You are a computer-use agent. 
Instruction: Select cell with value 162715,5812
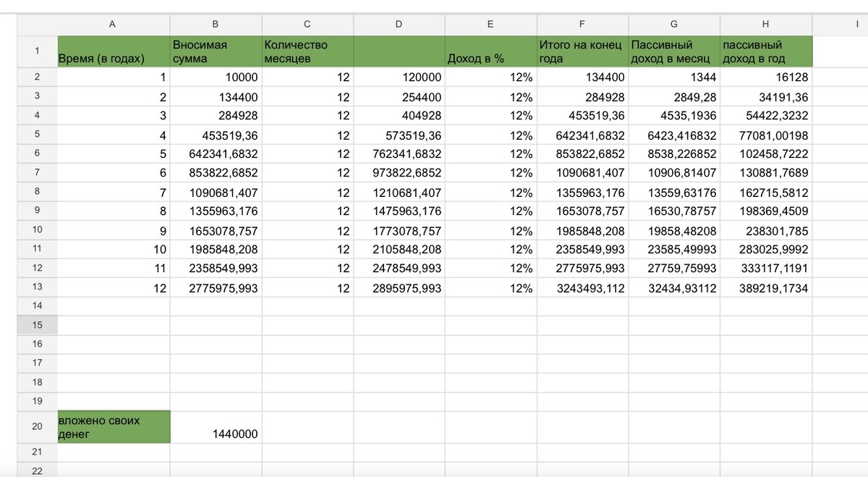pos(766,193)
